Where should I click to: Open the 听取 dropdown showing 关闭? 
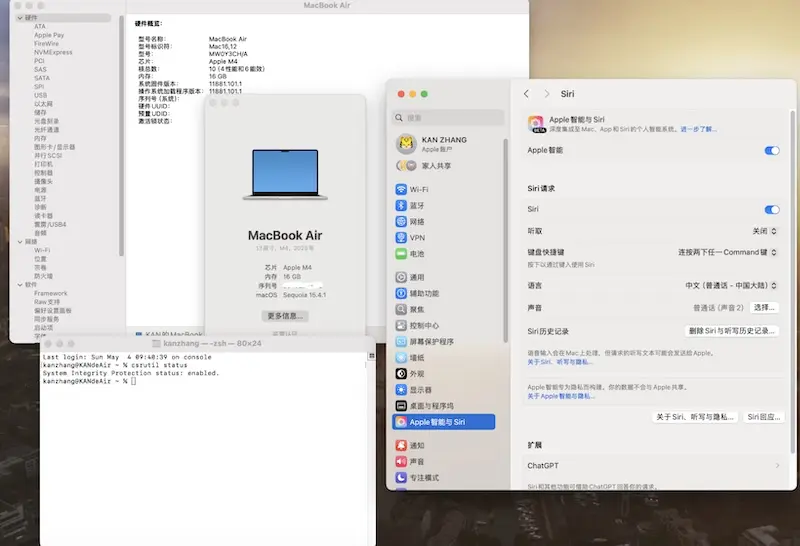point(765,231)
